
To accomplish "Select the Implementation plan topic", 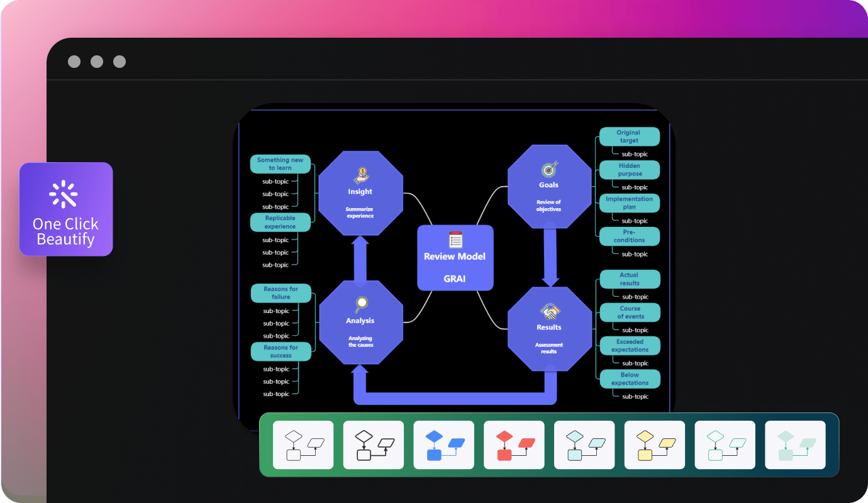I will 630,203.
